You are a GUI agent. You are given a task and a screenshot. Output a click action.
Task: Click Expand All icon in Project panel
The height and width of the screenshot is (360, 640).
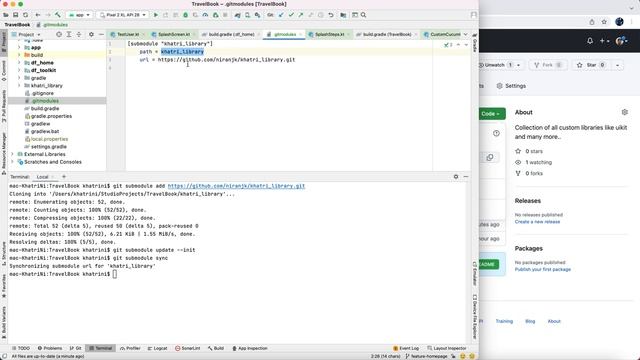[x=69, y=34]
